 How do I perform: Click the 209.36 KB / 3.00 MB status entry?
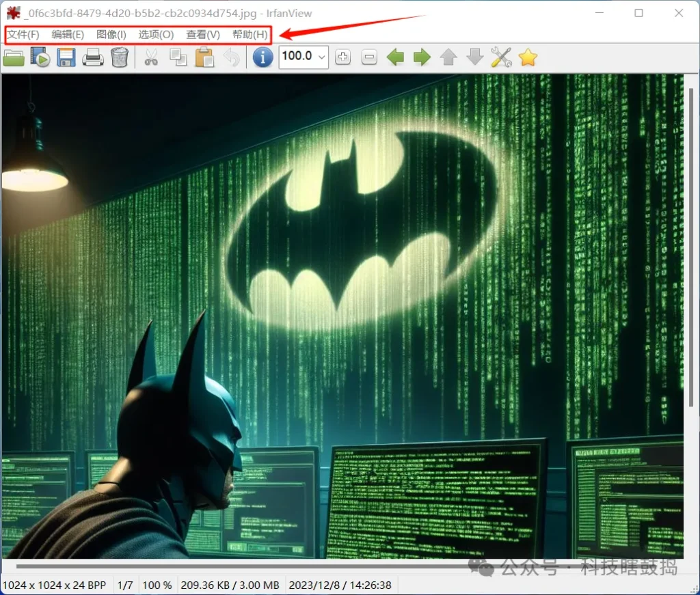pyautogui.click(x=230, y=585)
